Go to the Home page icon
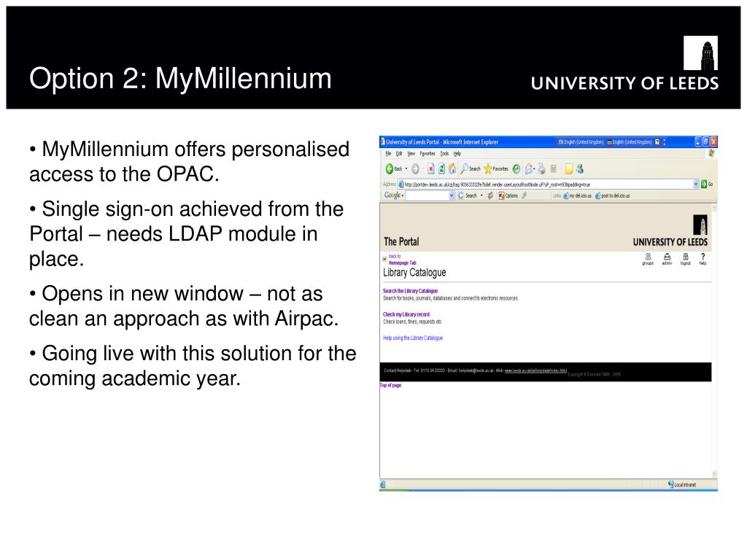The height and width of the screenshot is (560, 747). [452, 169]
